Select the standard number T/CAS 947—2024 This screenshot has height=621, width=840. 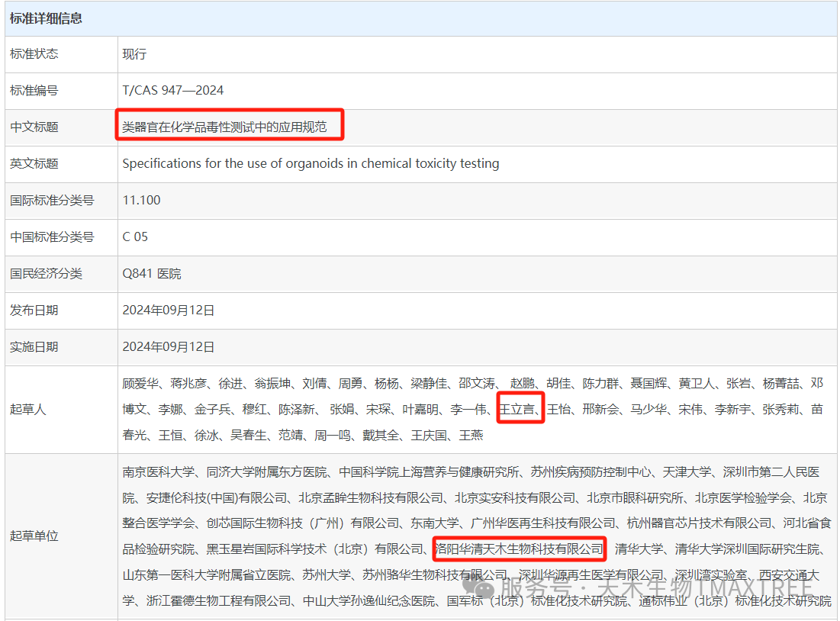coord(173,90)
